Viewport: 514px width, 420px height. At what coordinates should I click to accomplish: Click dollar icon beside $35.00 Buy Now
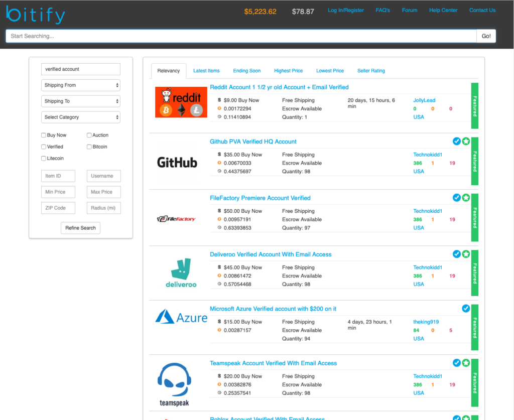tap(219, 155)
